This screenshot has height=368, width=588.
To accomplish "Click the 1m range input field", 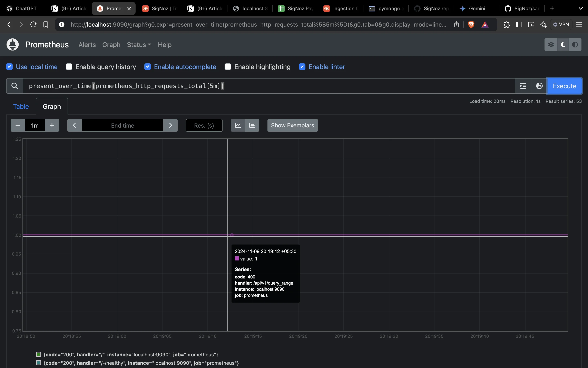I will [35, 125].
